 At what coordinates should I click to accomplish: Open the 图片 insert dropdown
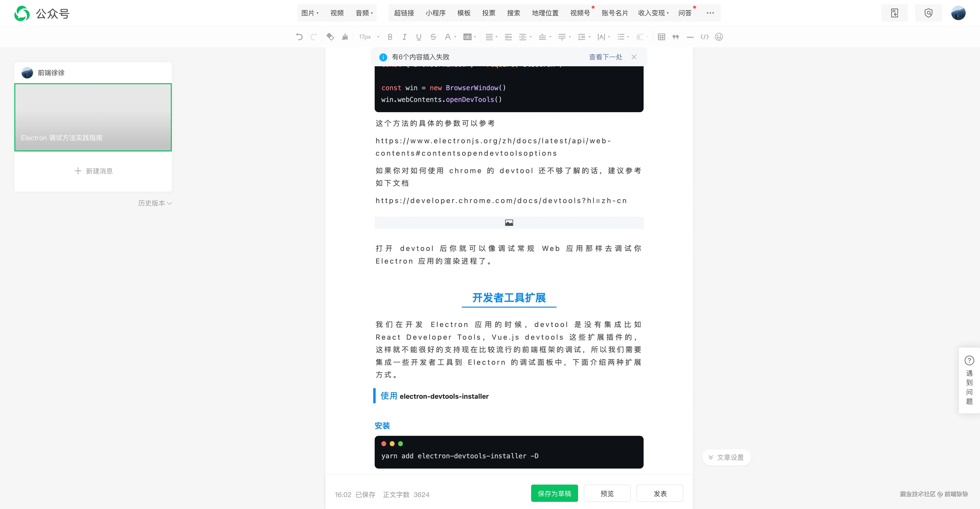[x=310, y=13]
